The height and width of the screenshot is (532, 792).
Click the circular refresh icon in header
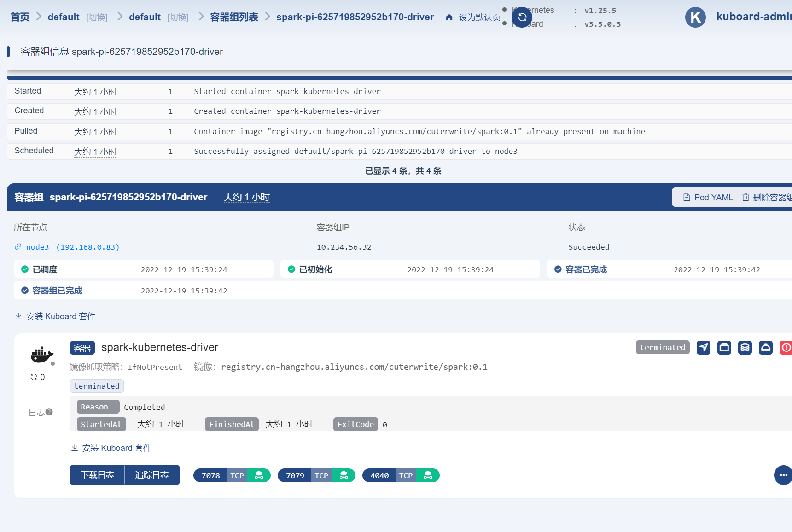point(522,18)
